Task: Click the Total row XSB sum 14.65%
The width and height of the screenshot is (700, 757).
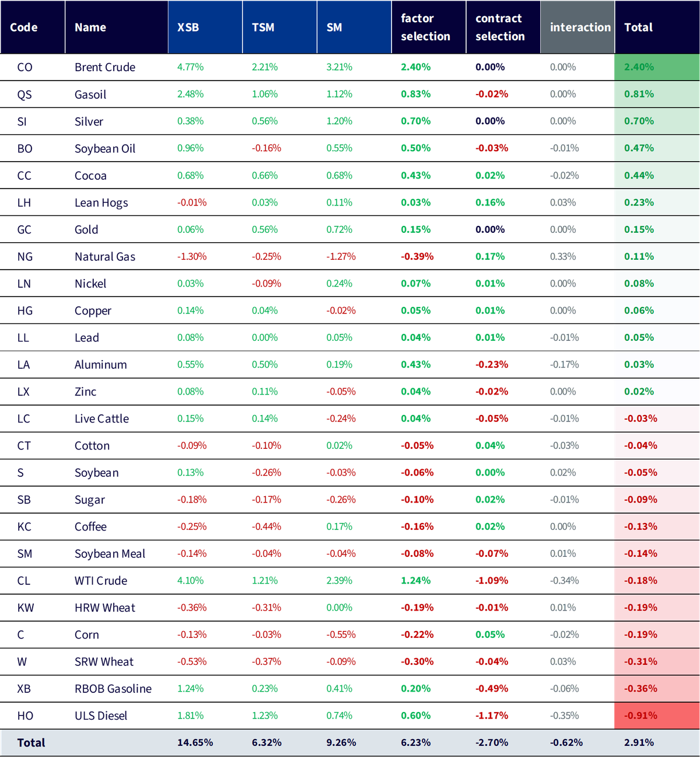Action: click(x=195, y=743)
